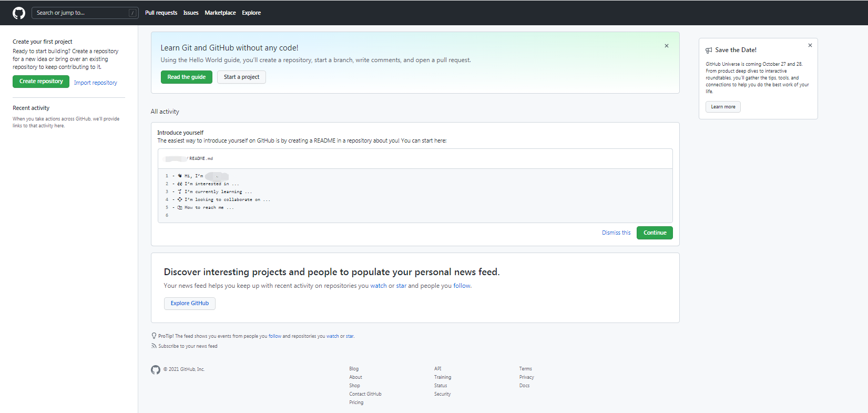Click the All activity heading

pos(165,112)
